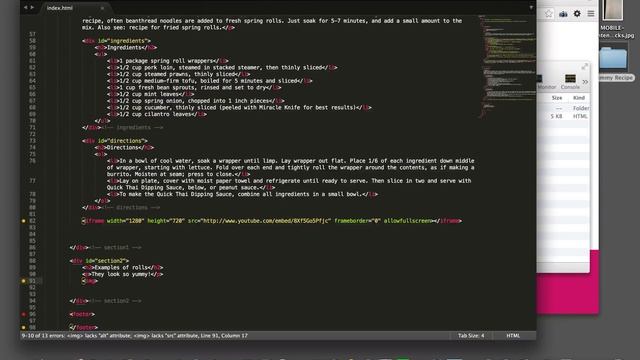Open the gear settings icon in the browser
Viewport: 640px width, 360px height.
(577, 13)
